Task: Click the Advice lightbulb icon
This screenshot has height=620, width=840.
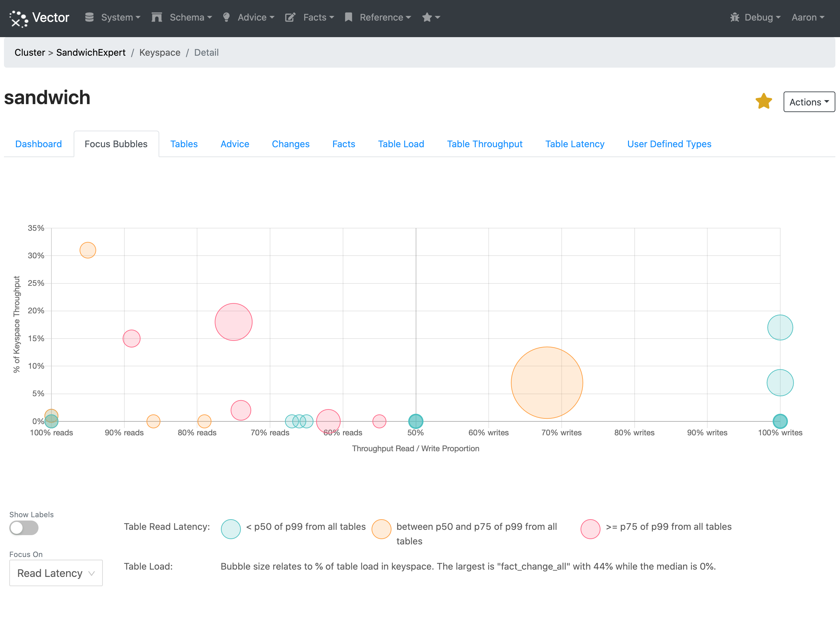Action: pos(226,17)
